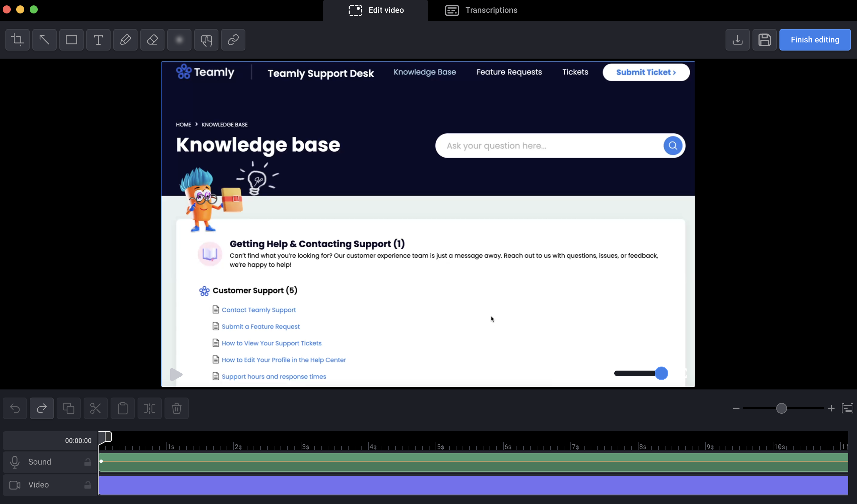The image size is (857, 504).
Task: Select the Text tool
Action: (x=98, y=40)
